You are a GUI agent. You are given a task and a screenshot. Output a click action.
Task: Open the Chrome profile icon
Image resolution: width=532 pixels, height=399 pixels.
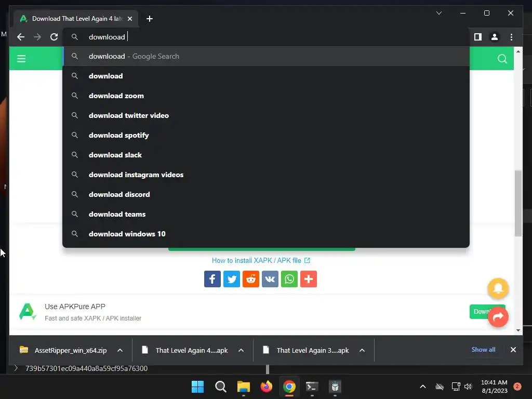point(495,37)
